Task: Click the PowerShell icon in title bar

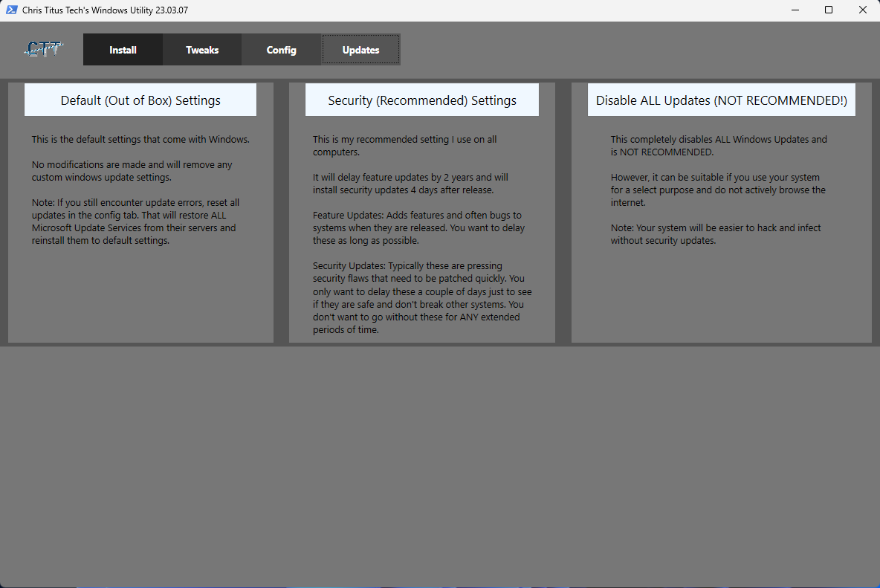Action: click(x=11, y=10)
